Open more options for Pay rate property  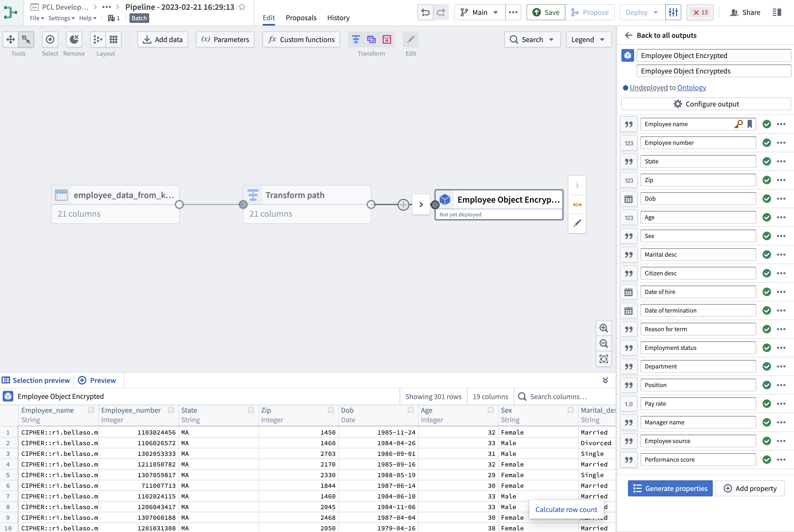click(781, 404)
